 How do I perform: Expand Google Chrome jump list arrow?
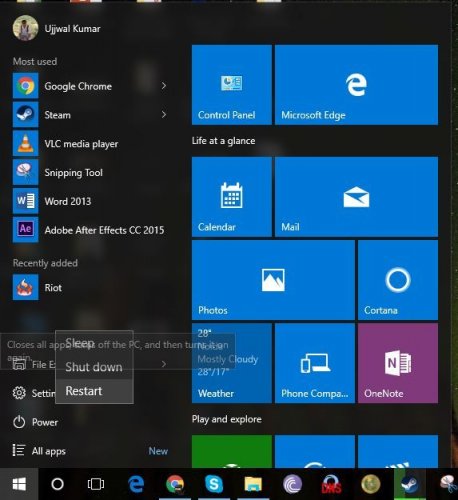click(x=164, y=86)
